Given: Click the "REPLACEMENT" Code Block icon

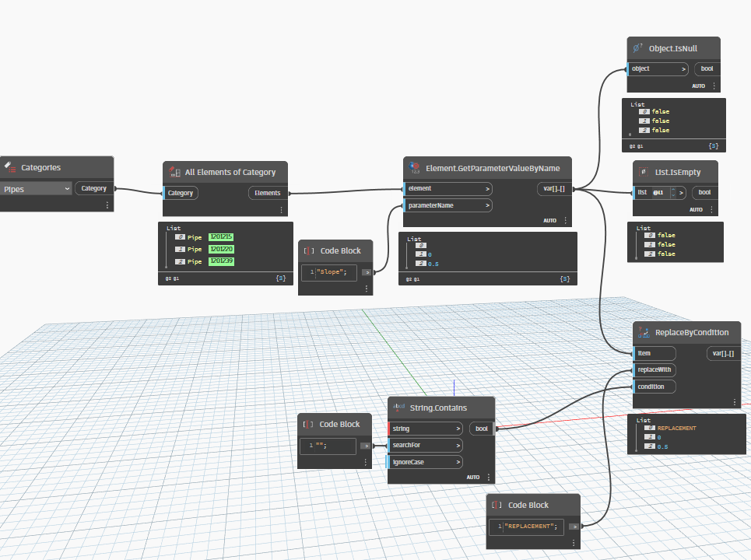Looking at the screenshot, I should click(x=497, y=505).
